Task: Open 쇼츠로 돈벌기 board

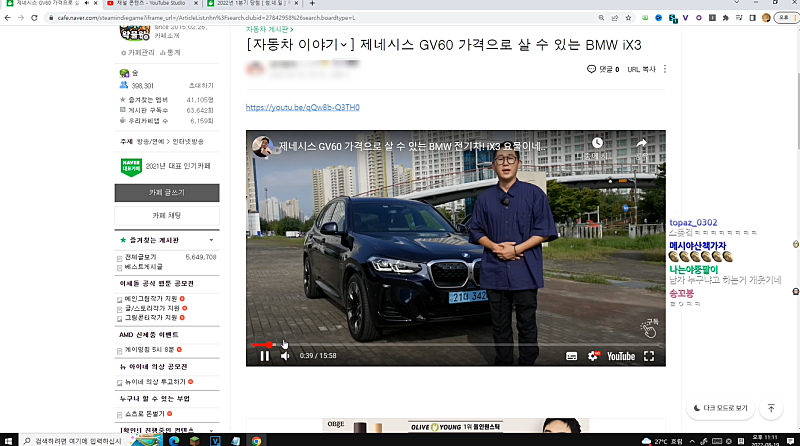Action: point(145,414)
